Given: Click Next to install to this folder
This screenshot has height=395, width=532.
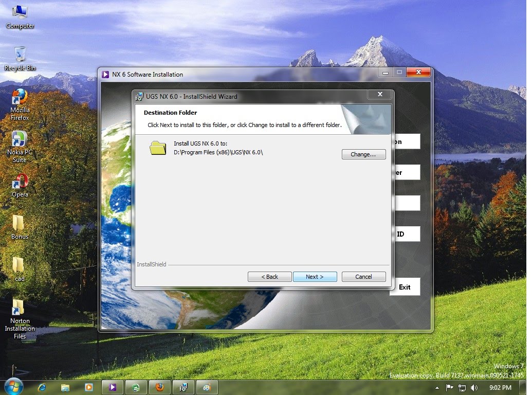Looking at the screenshot, I should 315,276.
